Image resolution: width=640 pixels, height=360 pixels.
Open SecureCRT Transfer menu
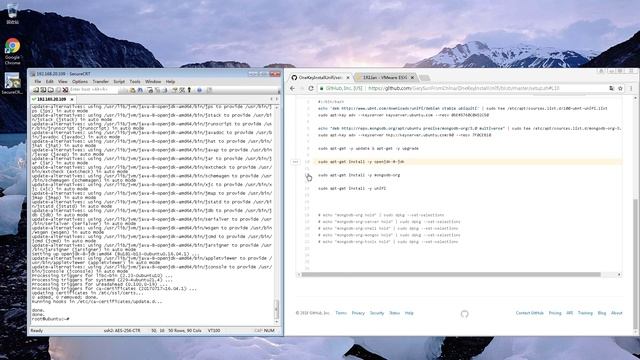click(100, 82)
